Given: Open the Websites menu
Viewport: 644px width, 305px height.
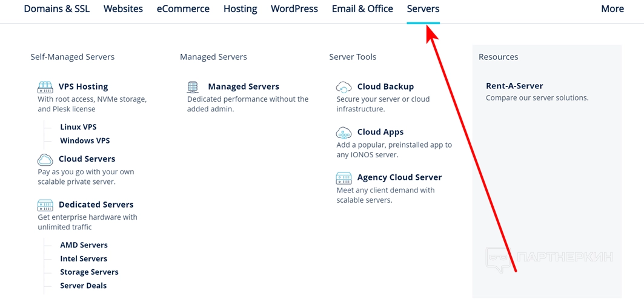Looking at the screenshot, I should click(123, 8).
